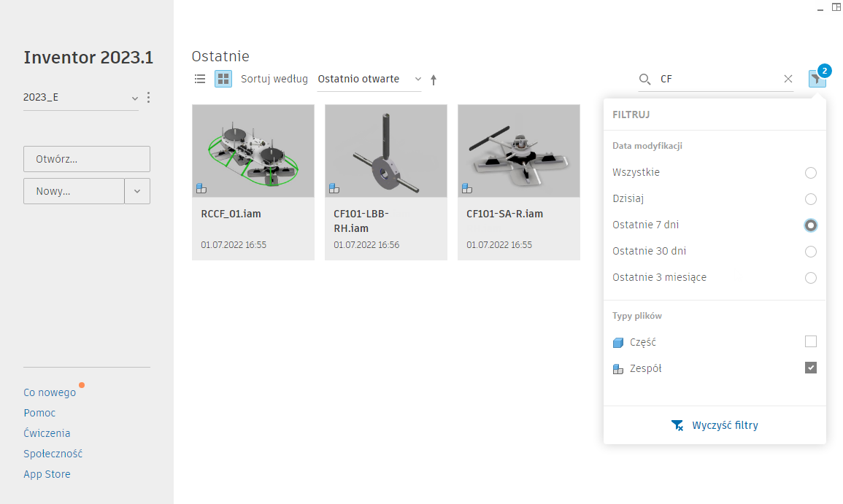Screen dimensions: 843x504
Task: Switch to list view layout
Action: point(200,79)
